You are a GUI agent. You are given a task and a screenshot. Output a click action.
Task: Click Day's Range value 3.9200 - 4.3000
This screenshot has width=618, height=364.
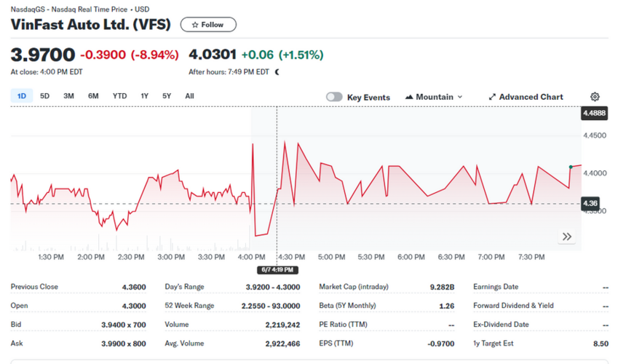coord(273,287)
